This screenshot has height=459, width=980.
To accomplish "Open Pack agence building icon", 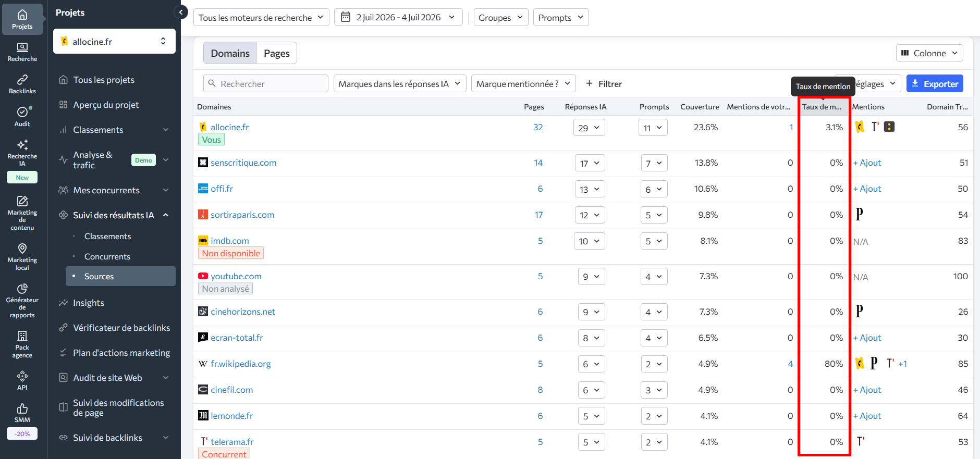I will tap(22, 336).
